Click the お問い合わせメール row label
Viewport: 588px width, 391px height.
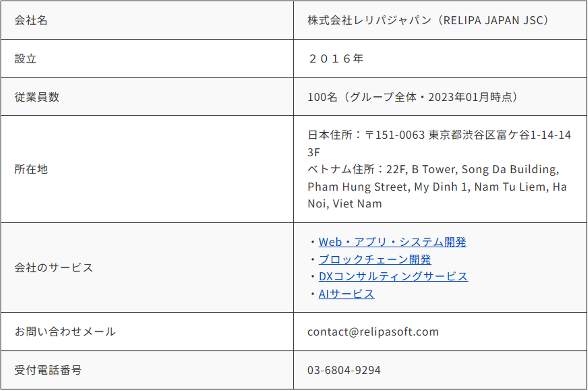point(65,332)
